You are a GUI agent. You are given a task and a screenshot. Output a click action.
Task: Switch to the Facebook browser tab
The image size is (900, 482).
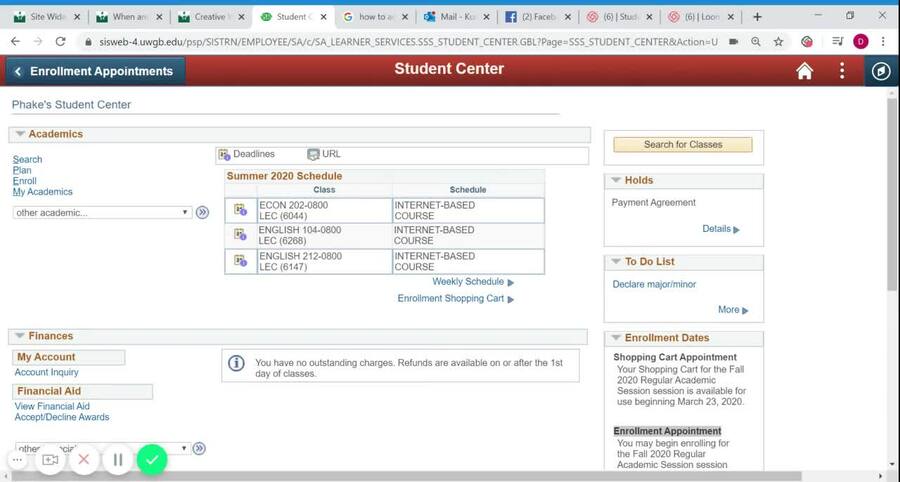point(535,17)
